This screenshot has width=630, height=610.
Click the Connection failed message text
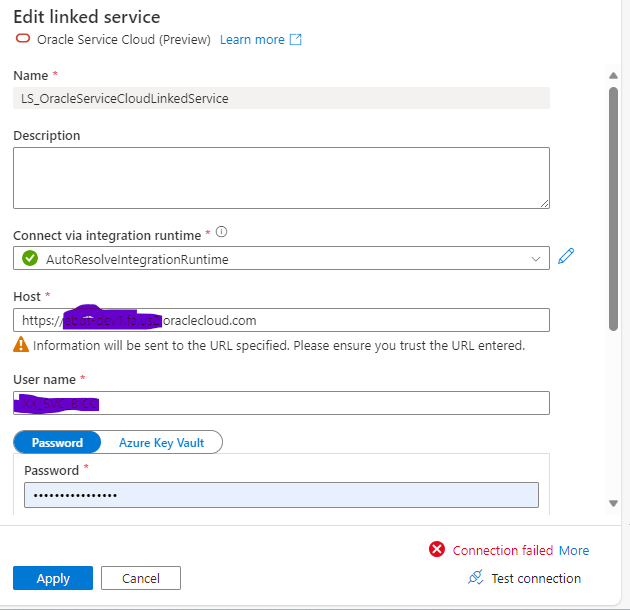click(503, 550)
